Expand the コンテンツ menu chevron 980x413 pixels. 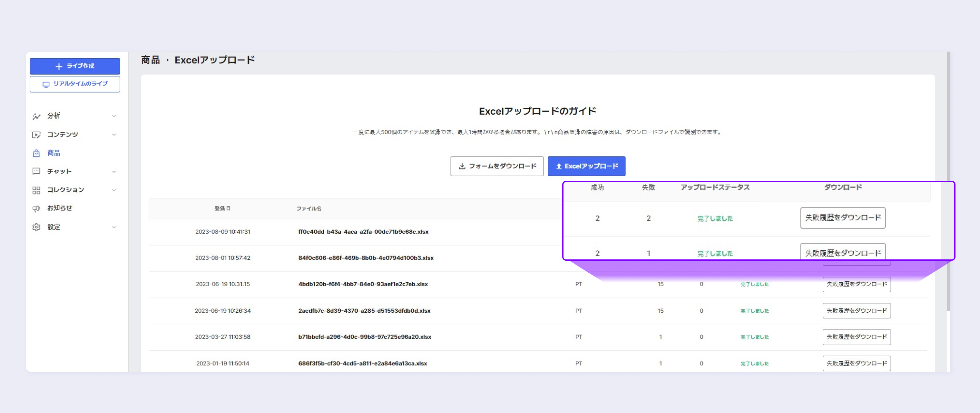114,135
